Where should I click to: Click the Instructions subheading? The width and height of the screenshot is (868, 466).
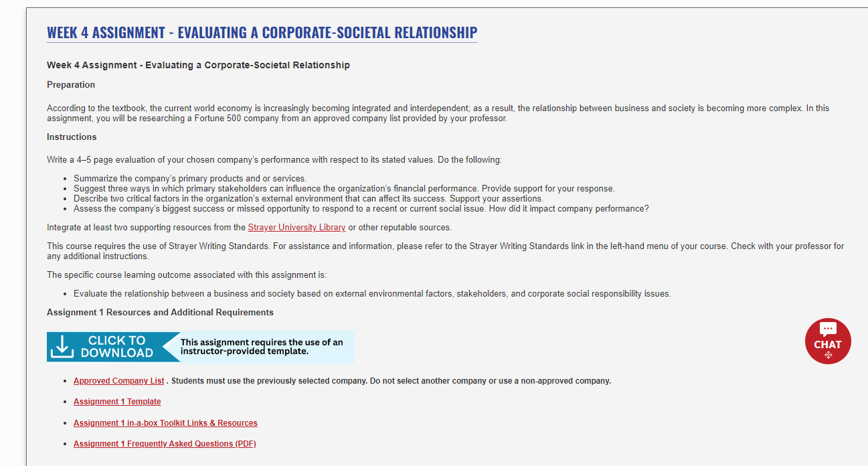click(72, 137)
